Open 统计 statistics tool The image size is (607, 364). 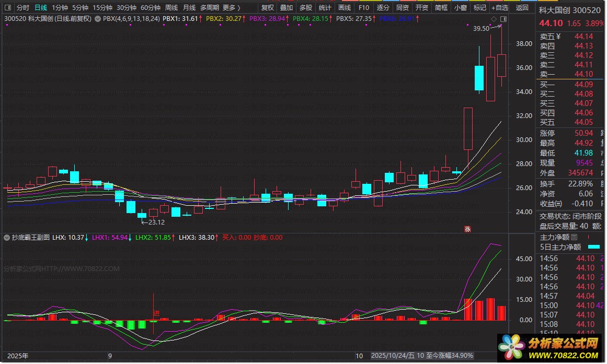[x=325, y=7]
